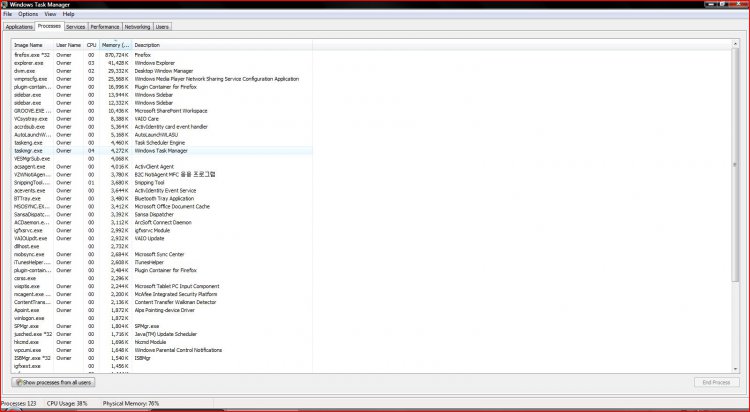This screenshot has width=750, height=412.
Task: Sort by the Image Name column header
Action: (x=33, y=45)
